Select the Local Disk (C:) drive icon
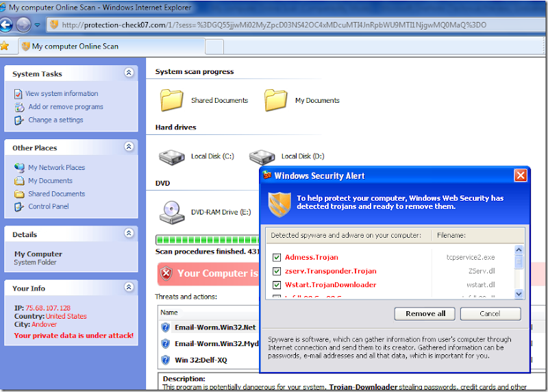This screenshot has height=392, width=548. 172,157
